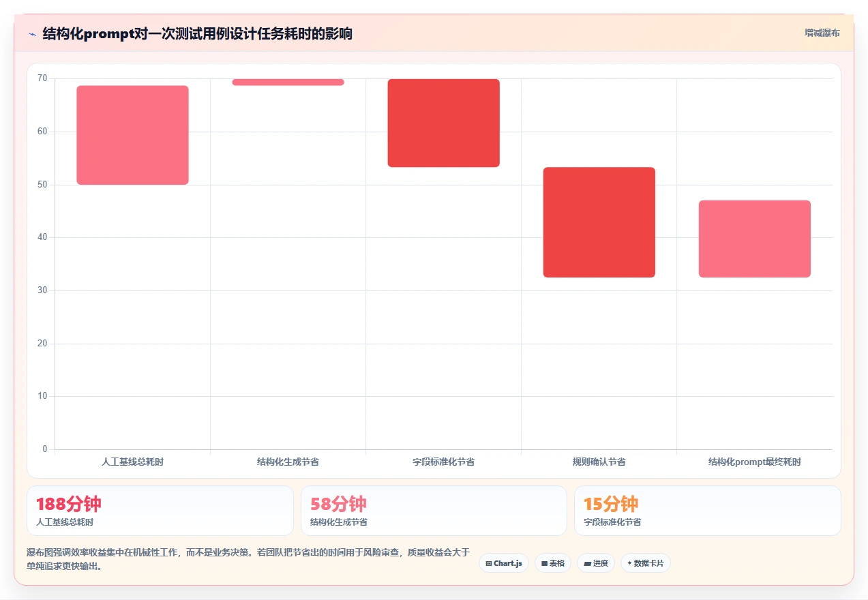Click the x-axis label 结构化prompt最终耗时
Screen dimensions: 868x600
click(x=755, y=462)
